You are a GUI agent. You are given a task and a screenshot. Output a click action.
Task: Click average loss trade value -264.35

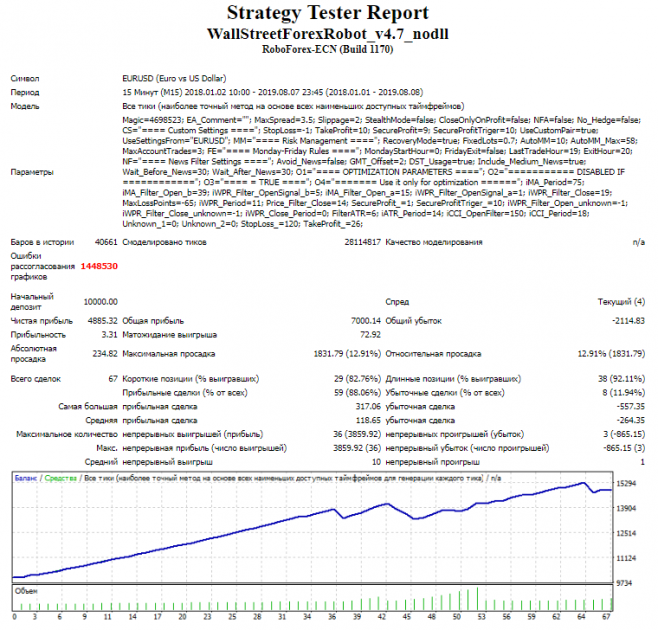(x=631, y=421)
